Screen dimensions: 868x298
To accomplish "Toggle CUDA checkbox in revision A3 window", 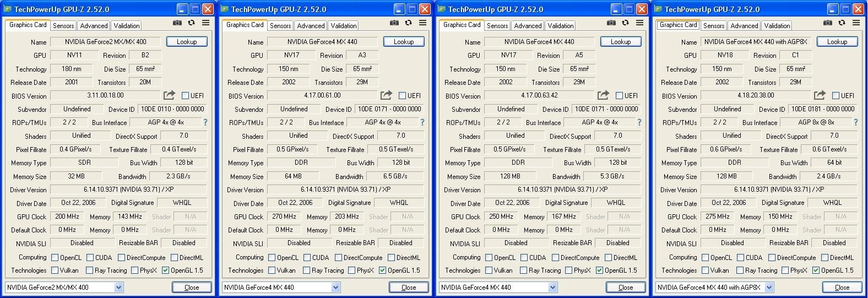I will tap(307, 258).
